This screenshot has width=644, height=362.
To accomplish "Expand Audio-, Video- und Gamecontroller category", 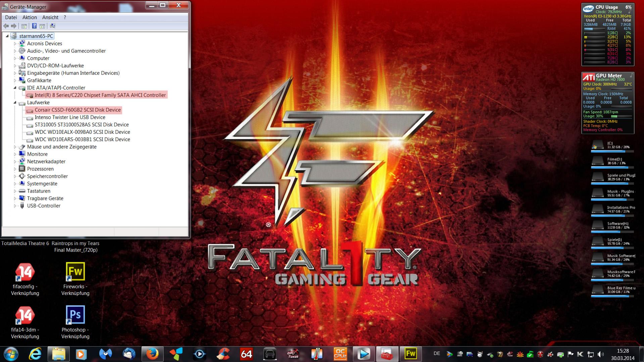I will pyautogui.click(x=15, y=51).
